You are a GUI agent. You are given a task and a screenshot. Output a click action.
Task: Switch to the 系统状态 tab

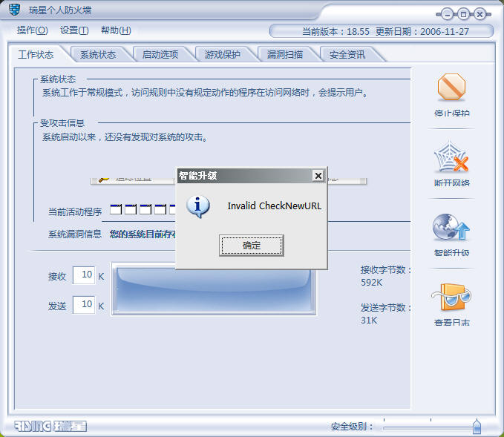tap(98, 55)
